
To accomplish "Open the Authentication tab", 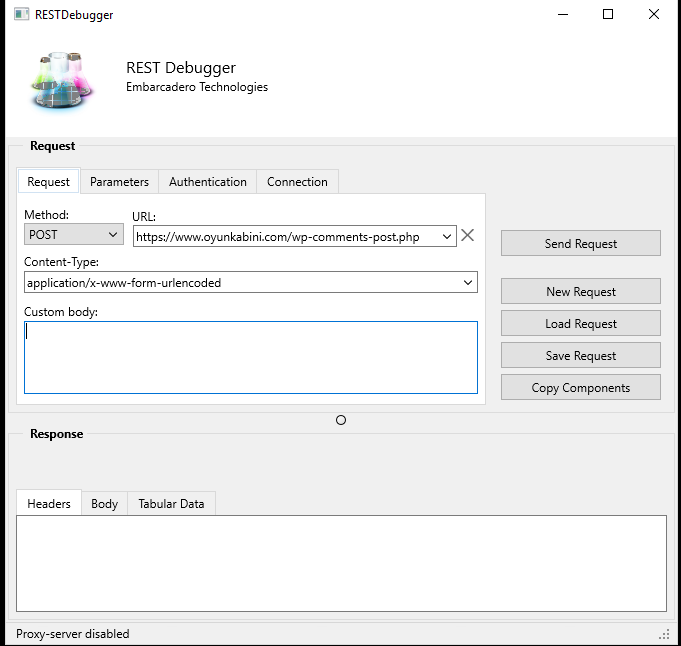I will (x=208, y=182).
